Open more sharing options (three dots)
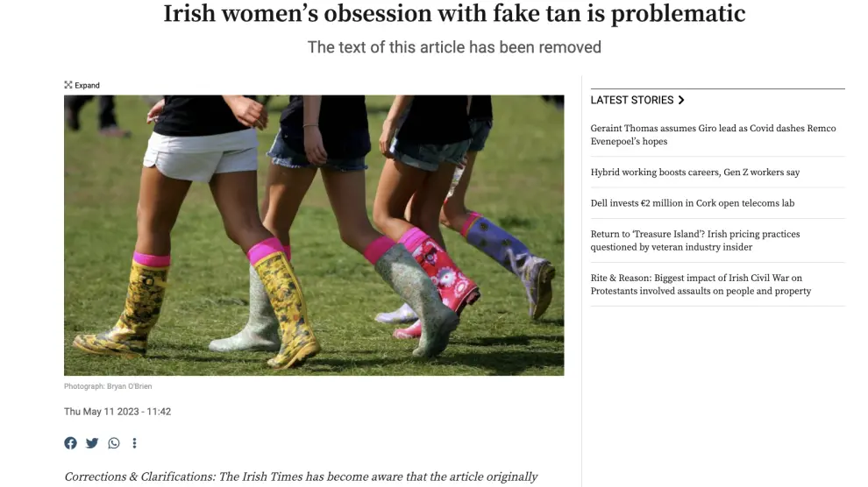This screenshot has width=868, height=487. tap(134, 443)
